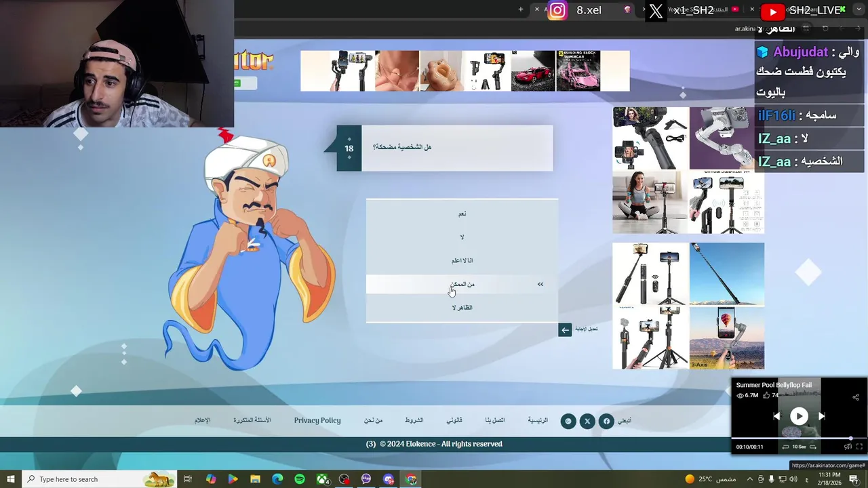
Task: Open the الشروط footer link
Action: point(414,420)
